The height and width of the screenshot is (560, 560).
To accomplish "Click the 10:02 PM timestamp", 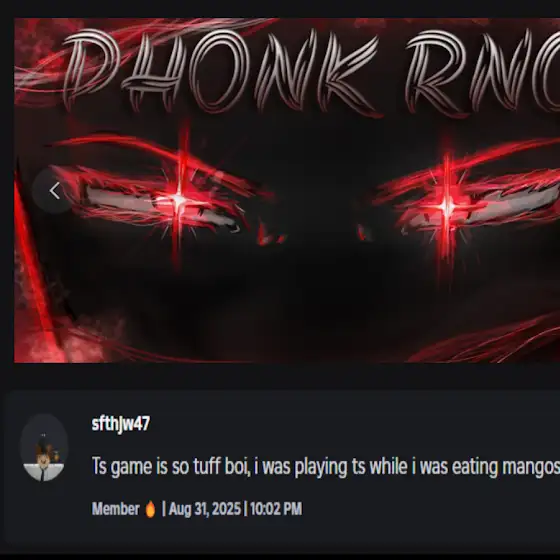I will 276,509.
